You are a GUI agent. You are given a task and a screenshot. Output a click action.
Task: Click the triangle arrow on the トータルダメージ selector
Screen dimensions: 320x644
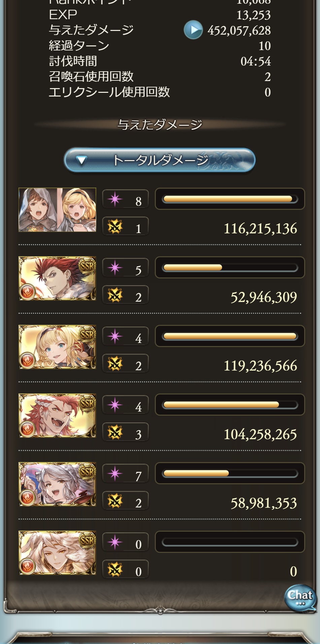tap(81, 160)
